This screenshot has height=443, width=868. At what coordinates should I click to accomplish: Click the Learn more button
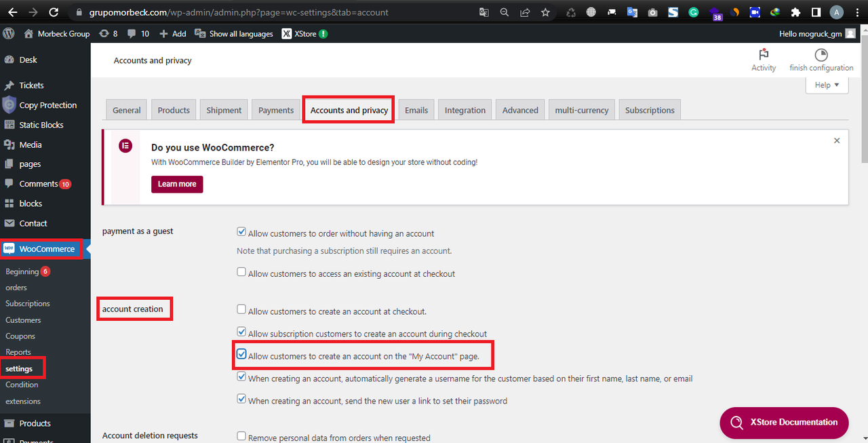pyautogui.click(x=177, y=184)
